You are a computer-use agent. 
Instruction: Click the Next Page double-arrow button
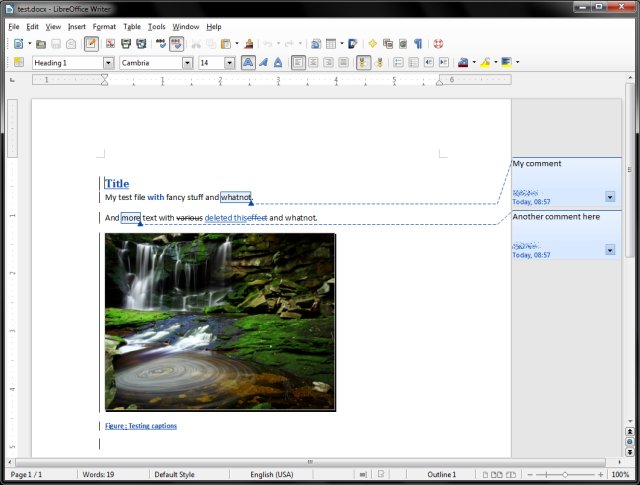630,452
